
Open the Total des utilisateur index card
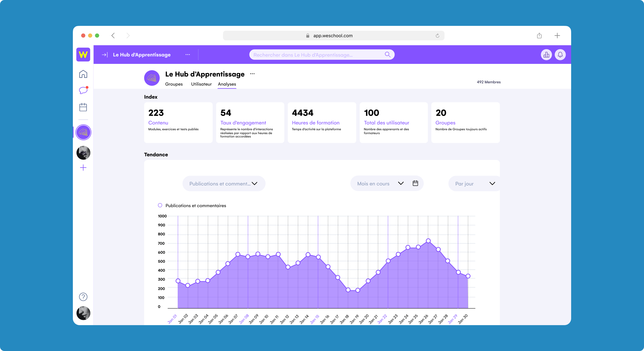pyautogui.click(x=393, y=122)
